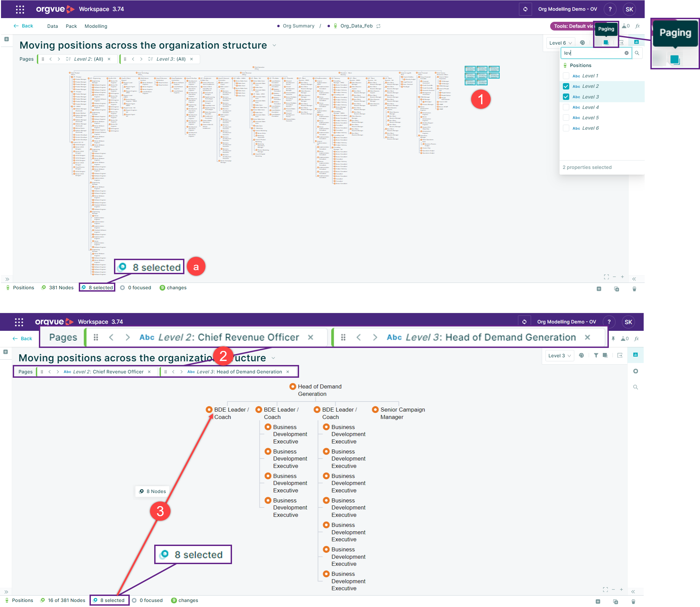Open the Modelling menu
Viewport: 700px width, 607px height.
96,26
